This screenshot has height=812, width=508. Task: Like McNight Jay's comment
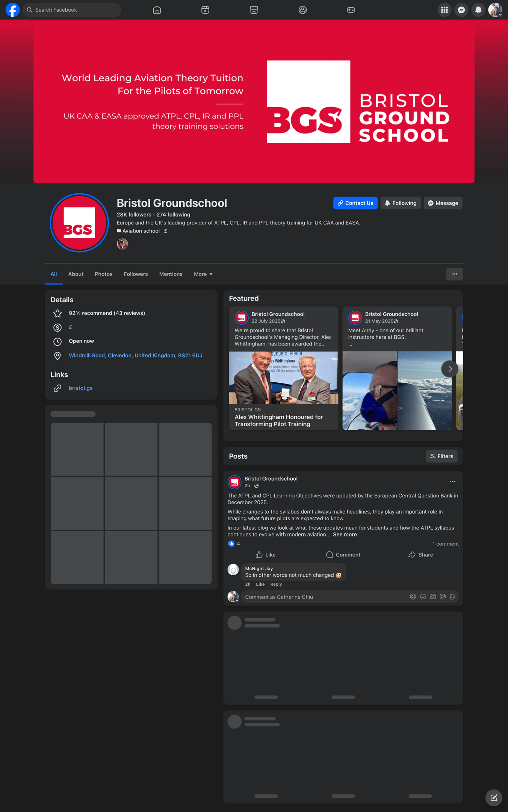click(x=260, y=584)
